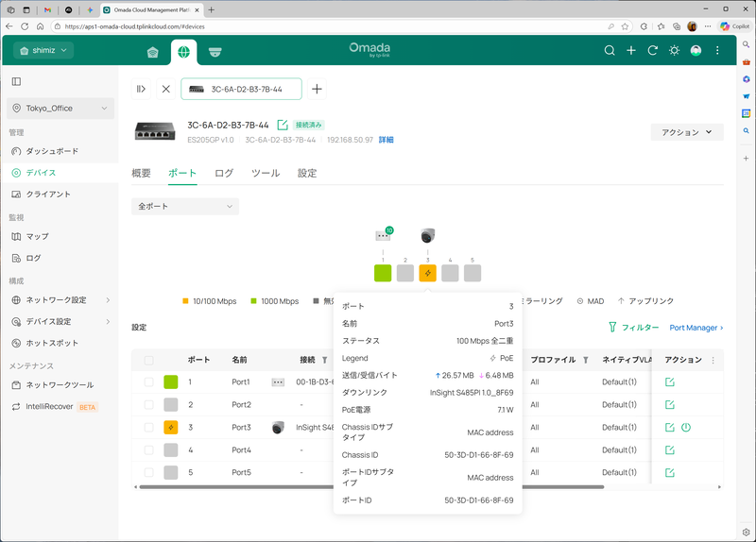Open the 全ポート port selector dropdown
756x542 pixels.
point(185,206)
